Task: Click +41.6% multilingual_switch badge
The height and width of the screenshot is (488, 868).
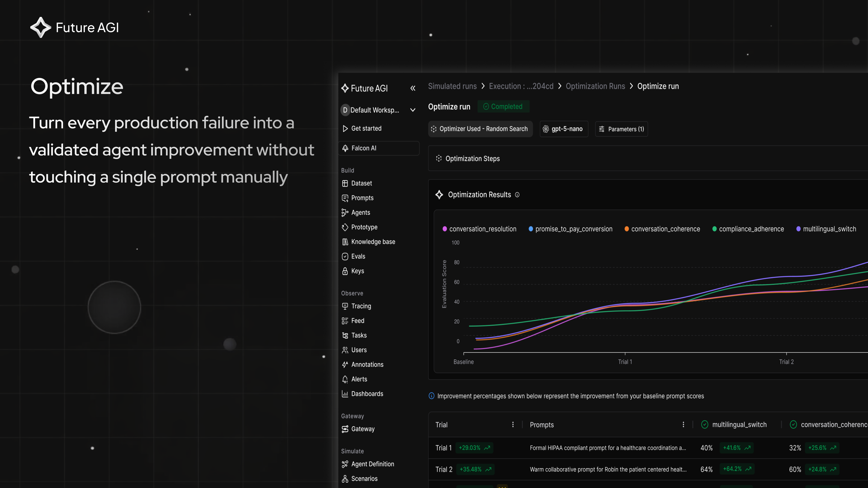Action: point(737,448)
